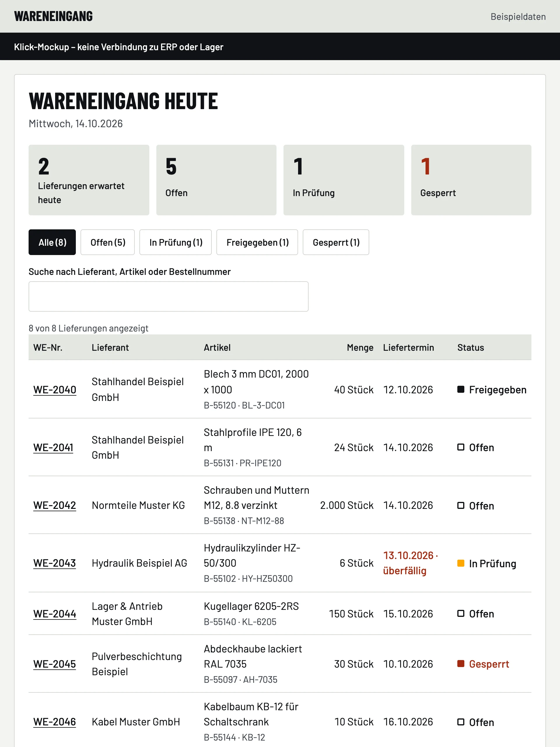Filter list by Offen (5)
560x747 pixels.
[x=108, y=242]
